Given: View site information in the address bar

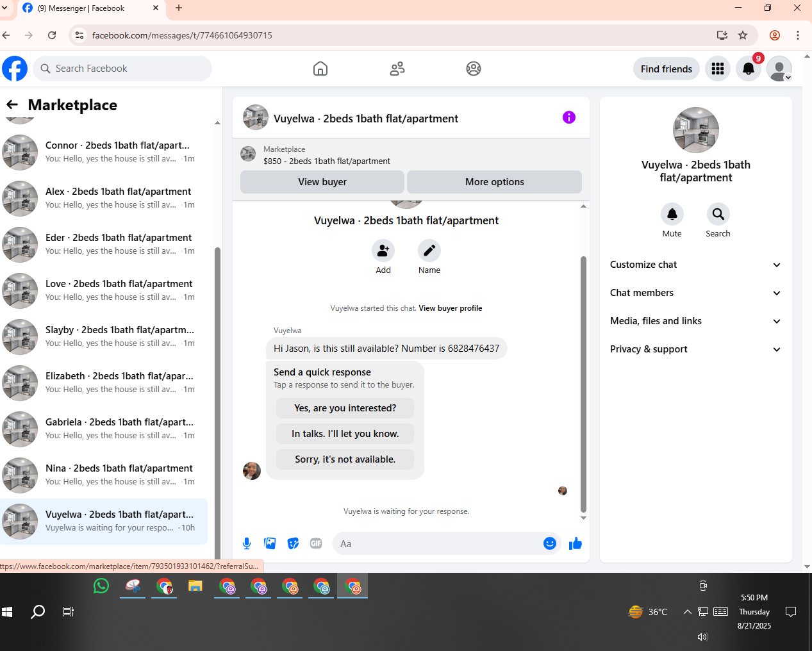Looking at the screenshot, I should pos(79,35).
